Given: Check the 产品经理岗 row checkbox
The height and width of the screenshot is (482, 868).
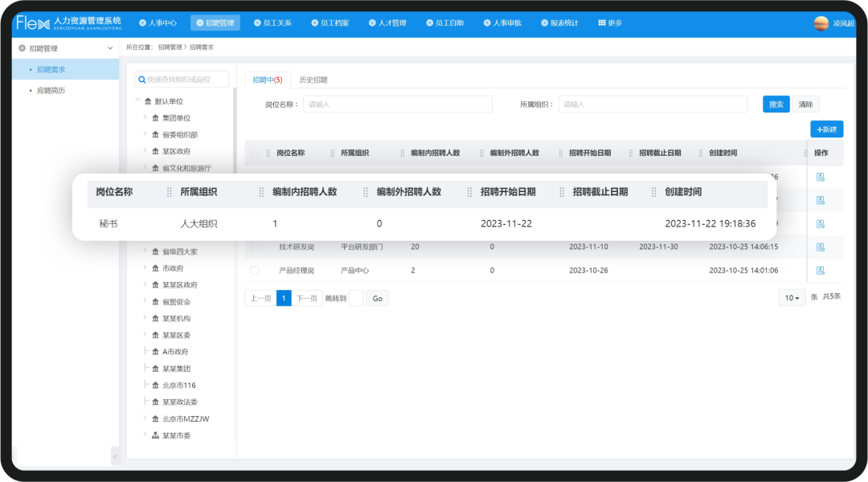Looking at the screenshot, I should 256,270.
